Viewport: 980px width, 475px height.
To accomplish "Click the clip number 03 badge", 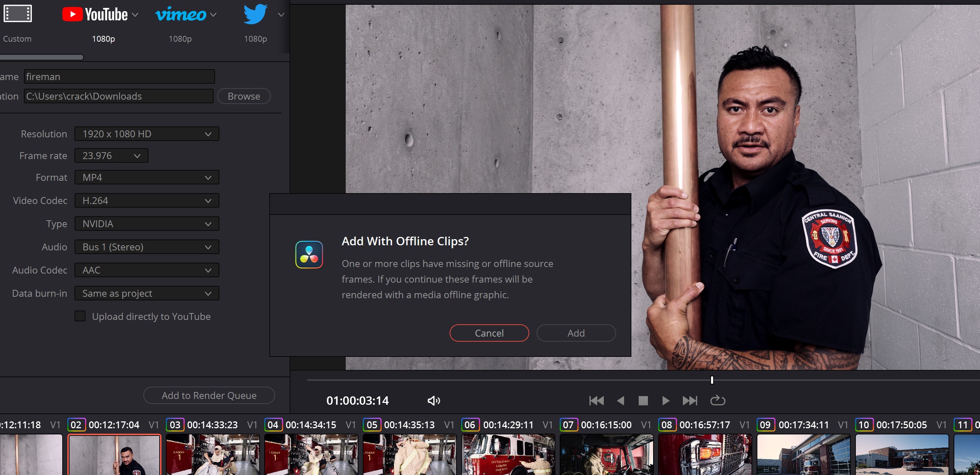I will coord(175,425).
